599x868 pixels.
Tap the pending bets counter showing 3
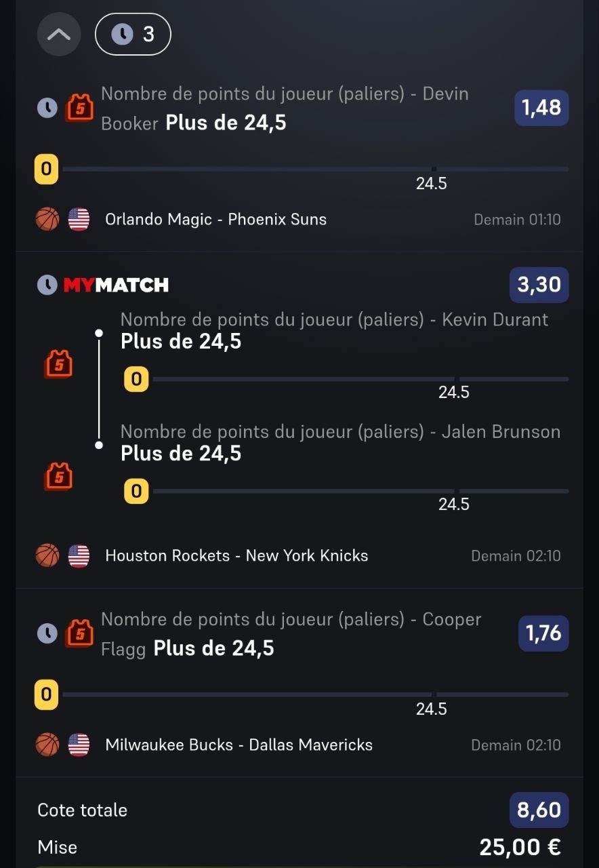click(x=133, y=34)
